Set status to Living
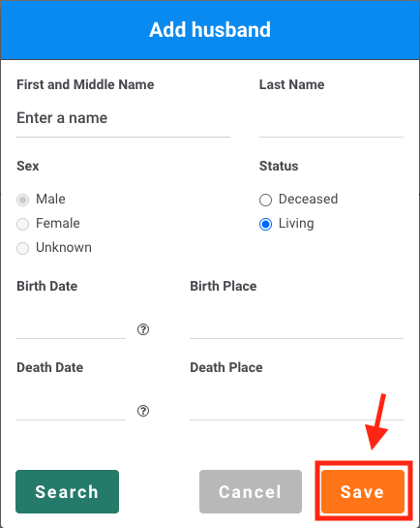 (x=265, y=224)
